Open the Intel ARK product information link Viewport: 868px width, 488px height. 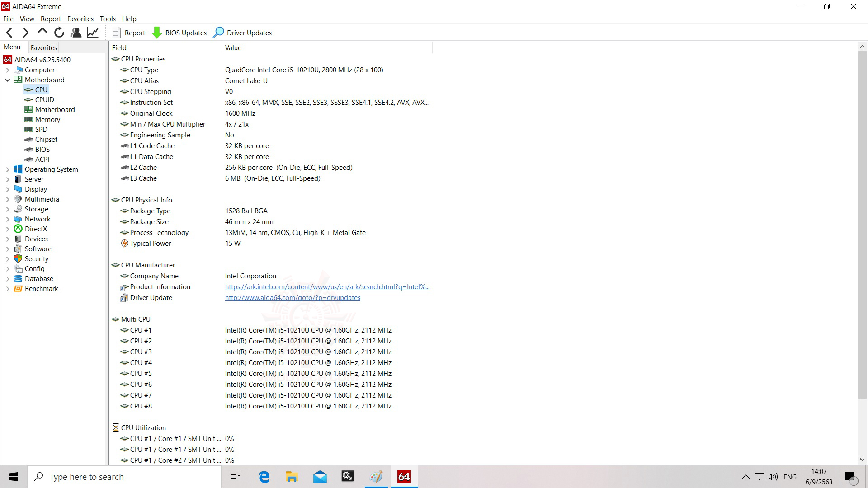(327, 287)
